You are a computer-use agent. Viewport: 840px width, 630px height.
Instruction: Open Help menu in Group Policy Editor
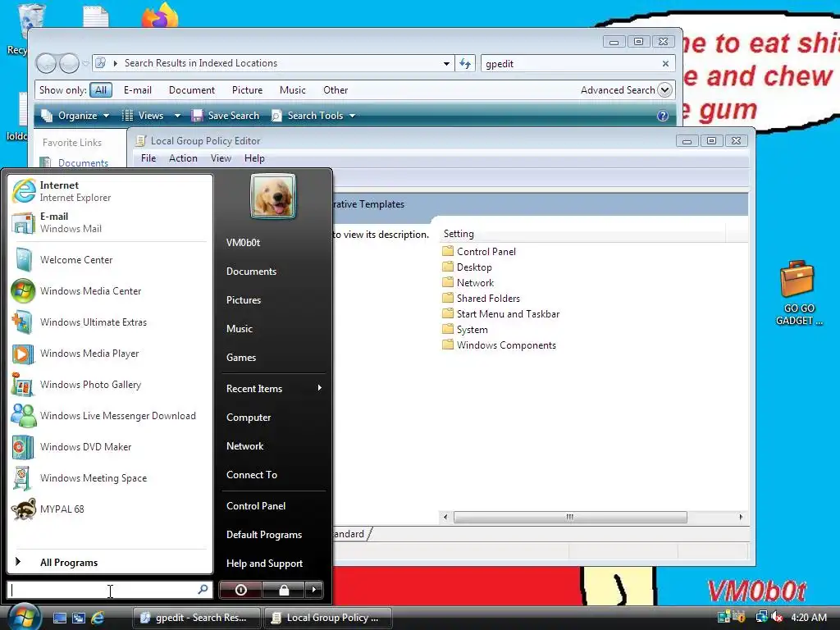[254, 158]
